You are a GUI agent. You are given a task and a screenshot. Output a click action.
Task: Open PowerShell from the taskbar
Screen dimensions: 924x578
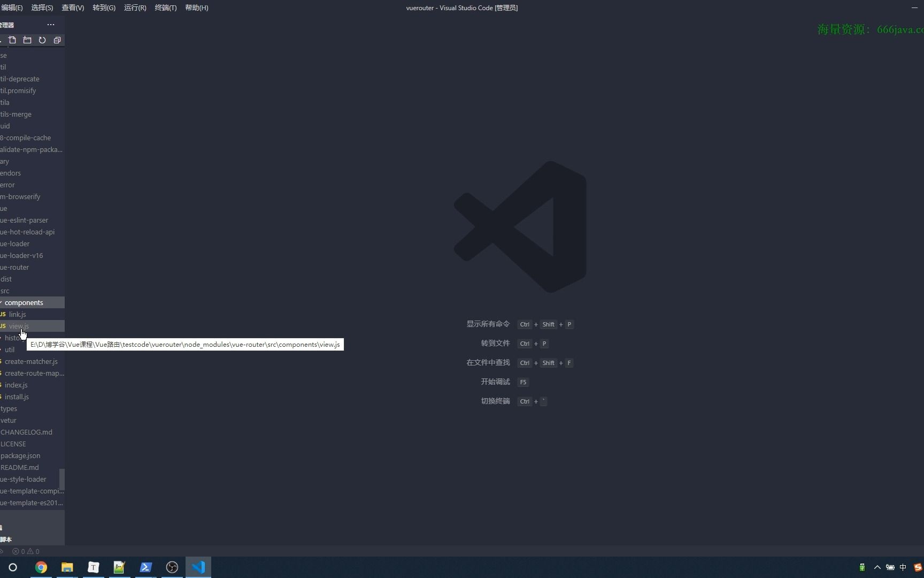pos(145,567)
